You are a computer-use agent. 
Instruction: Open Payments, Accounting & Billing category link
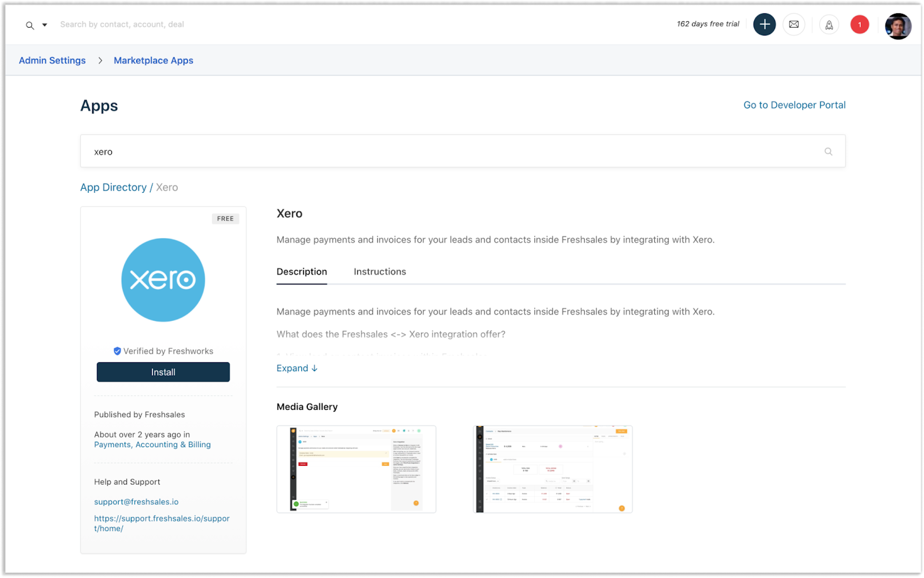[x=152, y=444]
